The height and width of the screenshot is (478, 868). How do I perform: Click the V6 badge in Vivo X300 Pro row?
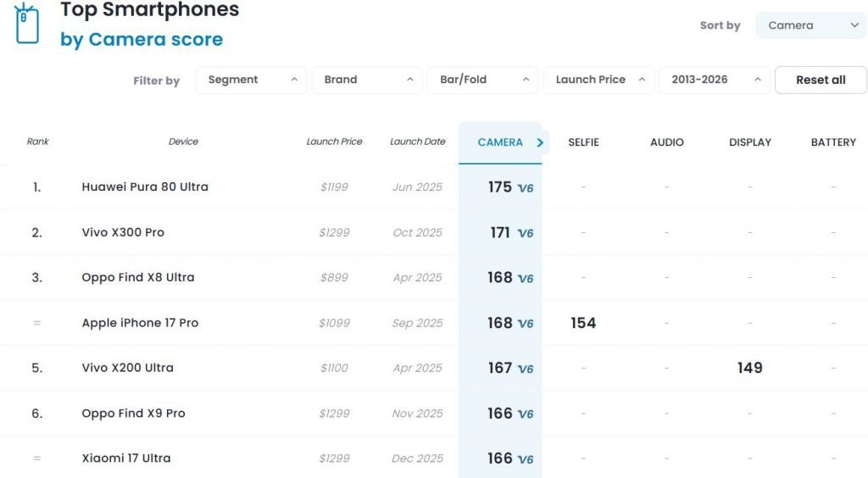(526, 233)
